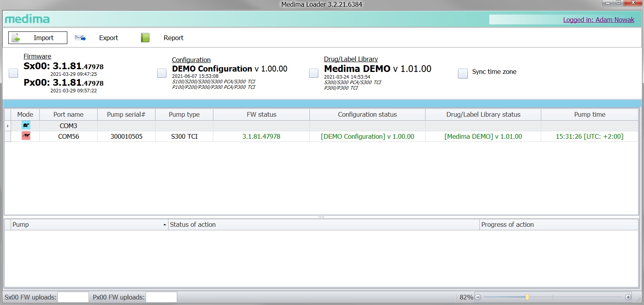Sort by the Mode column header
Image resolution: width=644 pixels, height=305 pixels.
[x=25, y=114]
